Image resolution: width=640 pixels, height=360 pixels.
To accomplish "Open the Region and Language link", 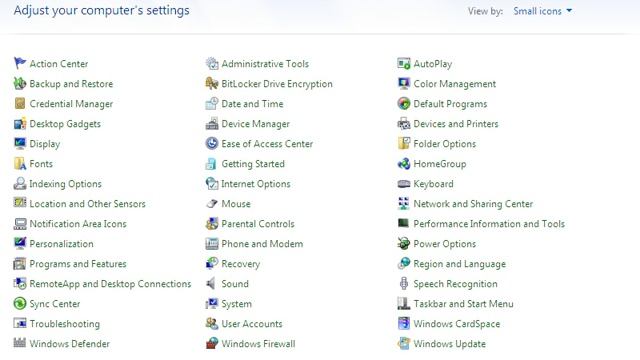I will click(460, 264).
